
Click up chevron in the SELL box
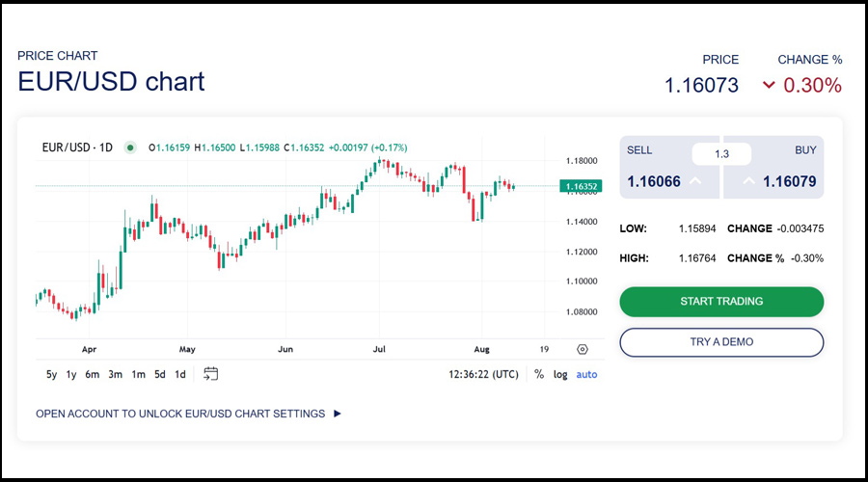pyautogui.click(x=695, y=181)
